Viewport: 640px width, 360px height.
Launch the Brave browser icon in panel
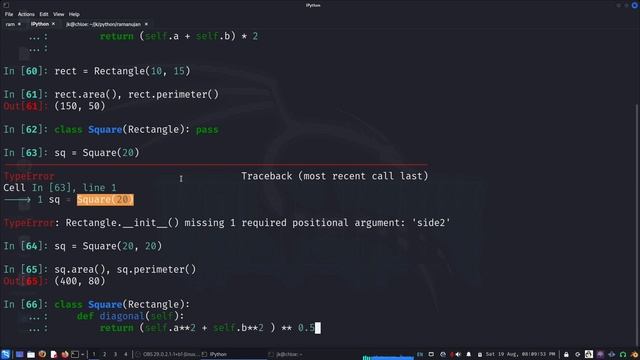(x=42, y=354)
